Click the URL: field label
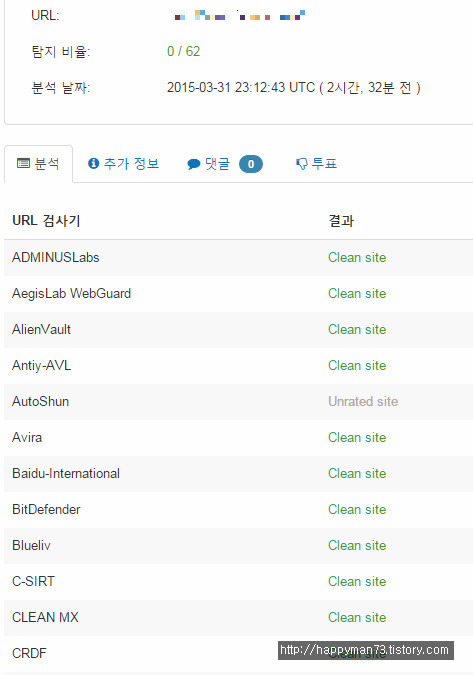Viewport: 473px width, 675px height. pyautogui.click(x=45, y=15)
